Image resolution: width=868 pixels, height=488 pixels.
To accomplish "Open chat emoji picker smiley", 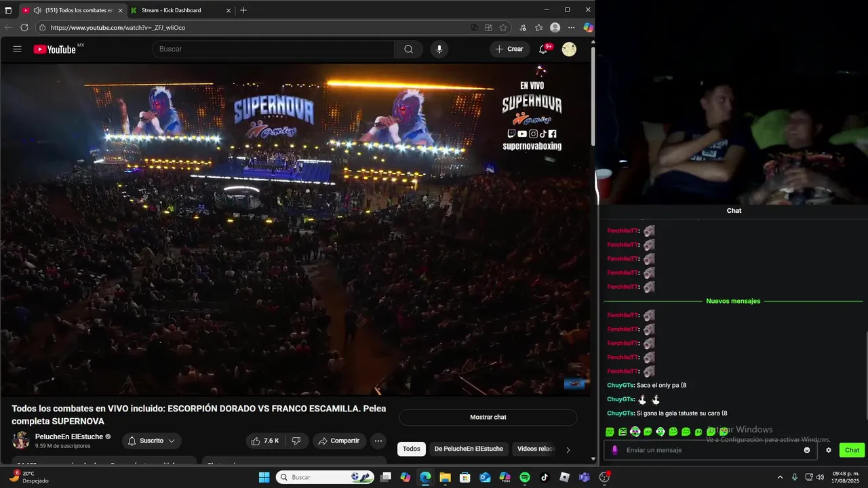I will (807, 450).
